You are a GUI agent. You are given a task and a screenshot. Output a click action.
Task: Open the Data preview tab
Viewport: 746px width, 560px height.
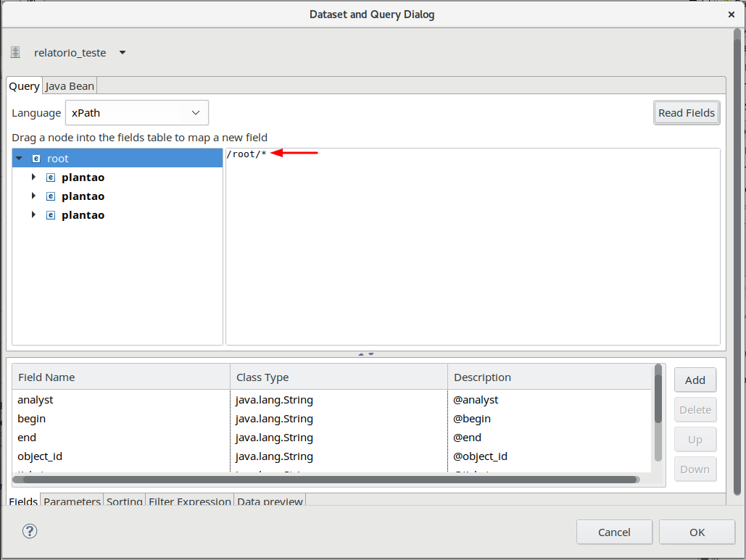270,501
